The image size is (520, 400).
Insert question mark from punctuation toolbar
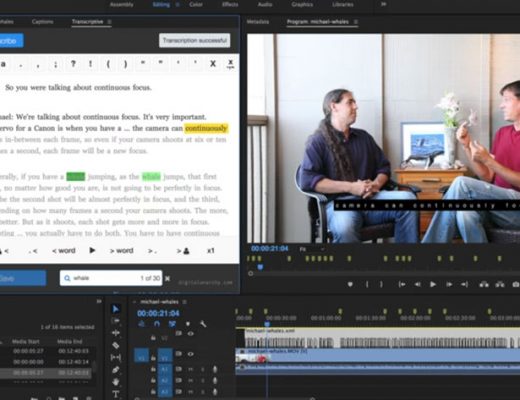73,63
